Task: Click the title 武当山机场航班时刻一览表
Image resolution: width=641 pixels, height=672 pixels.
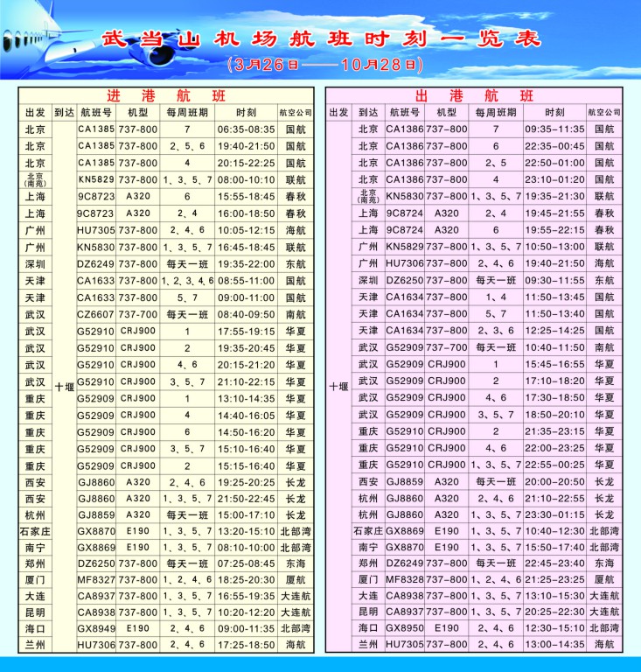Action: [321, 40]
